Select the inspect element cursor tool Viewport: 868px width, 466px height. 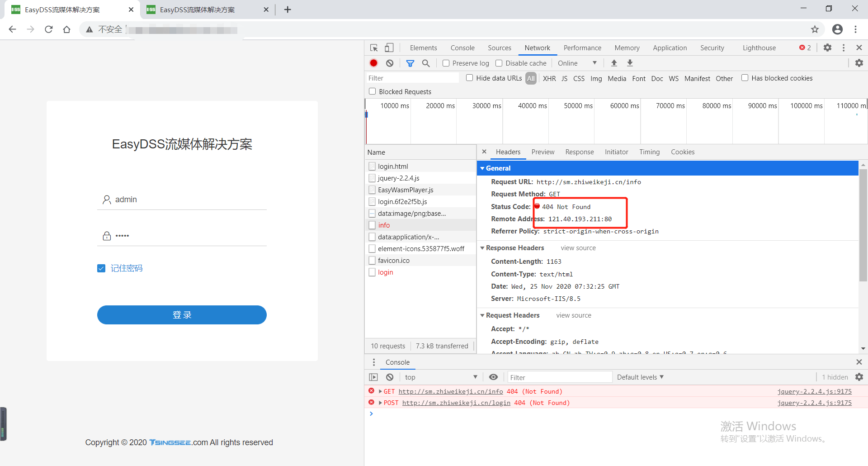pos(373,48)
